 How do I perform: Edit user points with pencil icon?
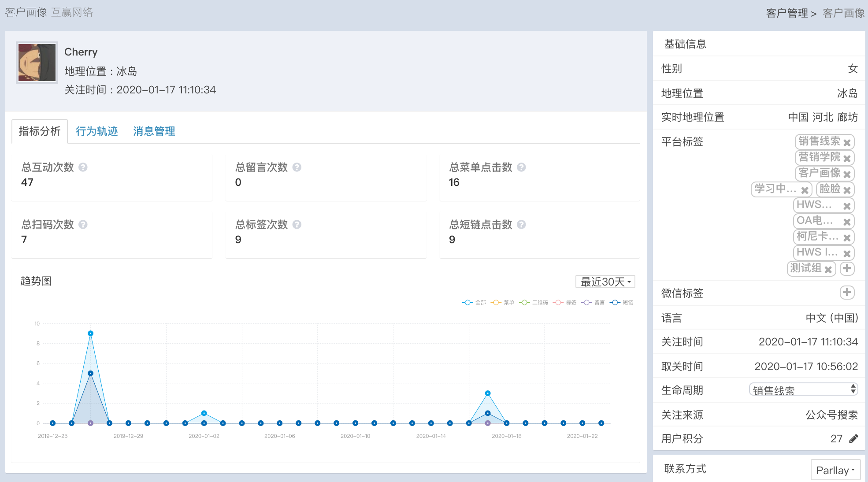(853, 439)
